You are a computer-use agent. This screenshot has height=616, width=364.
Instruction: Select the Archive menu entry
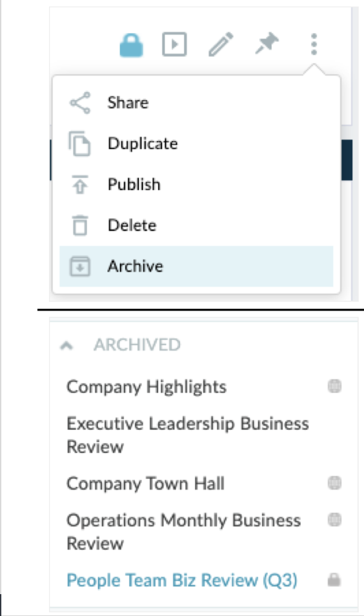tap(197, 266)
